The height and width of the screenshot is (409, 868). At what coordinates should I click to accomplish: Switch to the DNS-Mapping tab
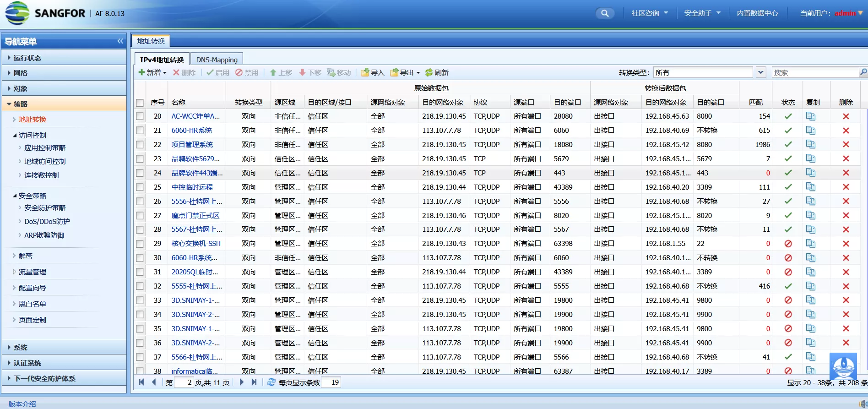(217, 60)
